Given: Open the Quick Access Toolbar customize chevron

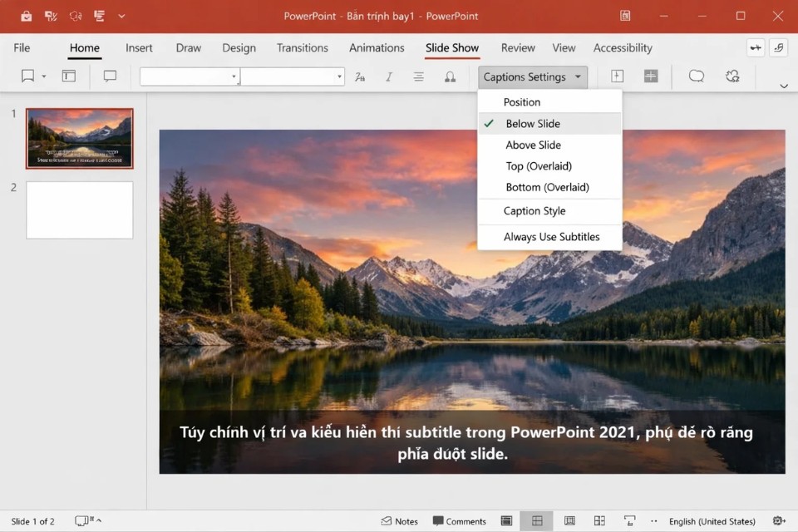Looking at the screenshot, I should tap(121, 16).
